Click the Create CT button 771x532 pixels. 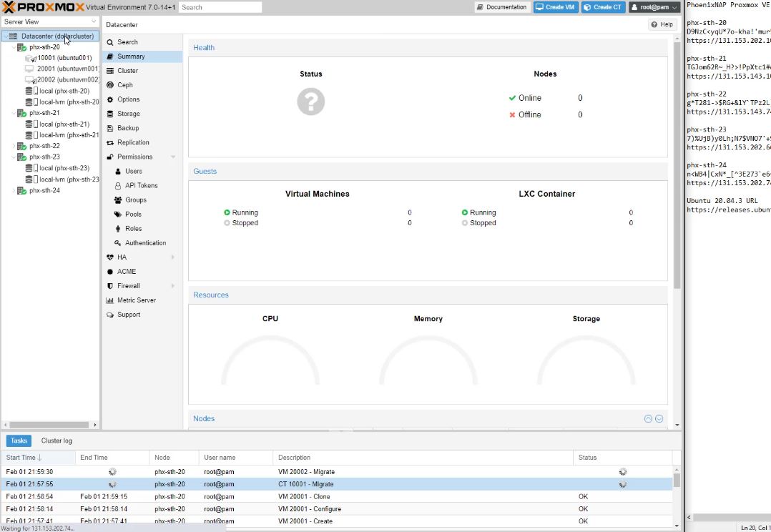(x=602, y=7)
